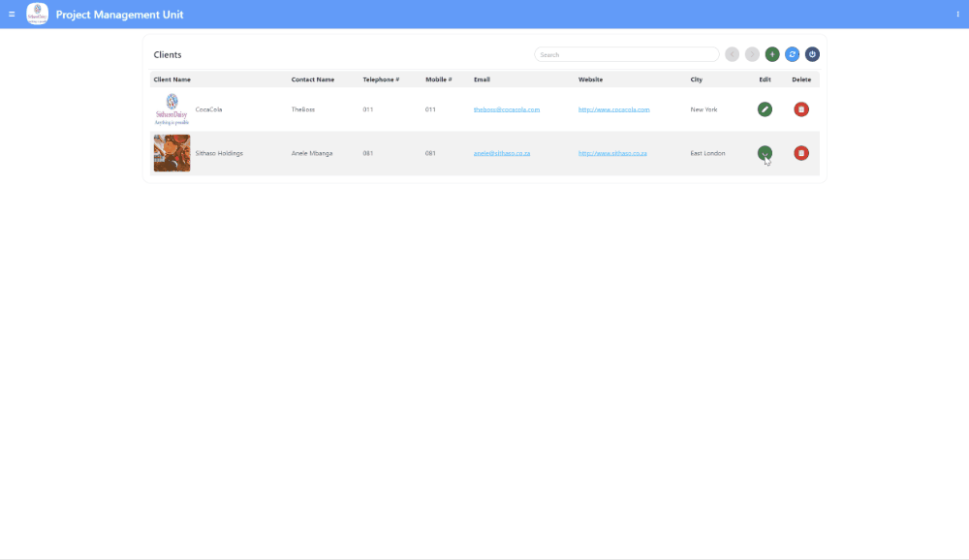Open the hamburger navigation menu
The width and height of the screenshot is (969, 560).
tap(12, 15)
